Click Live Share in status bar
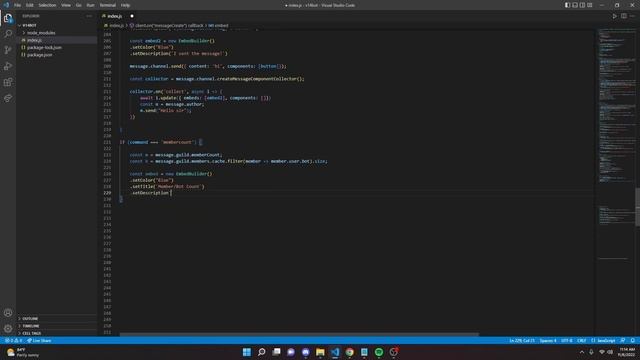The height and width of the screenshot is (360, 640). click(x=39, y=340)
